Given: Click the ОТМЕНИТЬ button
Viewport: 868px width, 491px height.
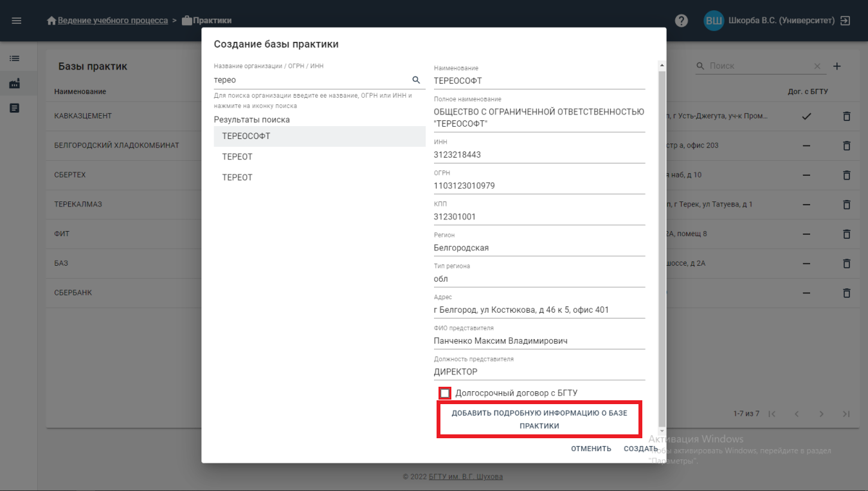Looking at the screenshot, I should [x=591, y=449].
